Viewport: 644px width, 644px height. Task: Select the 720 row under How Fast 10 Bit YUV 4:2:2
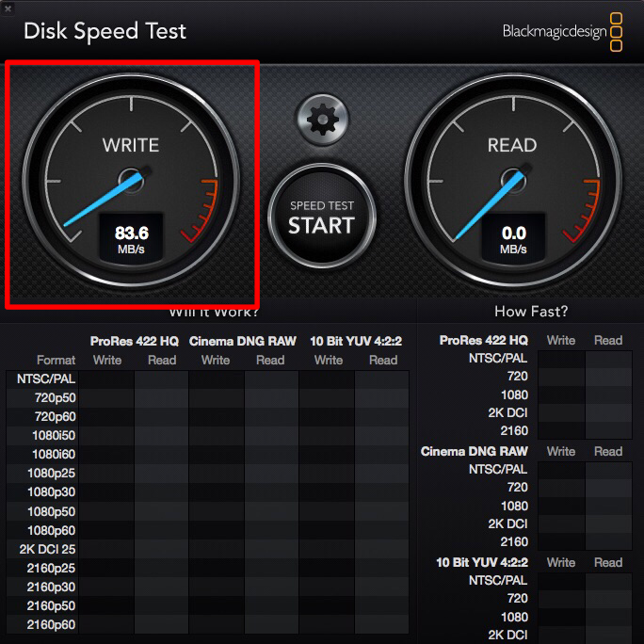coord(570,599)
